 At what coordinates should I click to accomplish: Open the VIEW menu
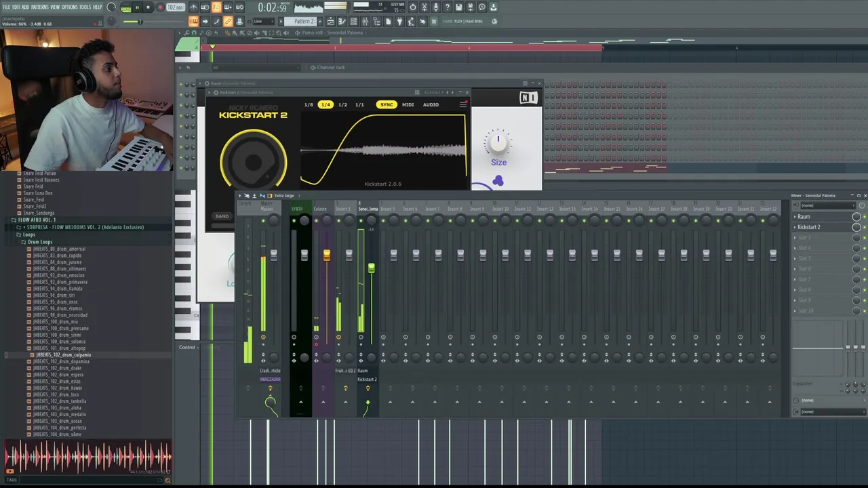click(x=55, y=7)
